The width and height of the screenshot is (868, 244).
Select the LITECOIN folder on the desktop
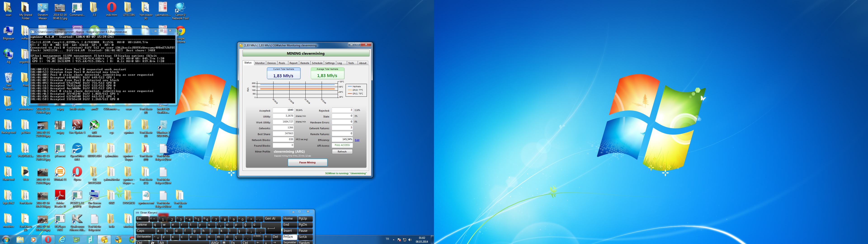(x=129, y=9)
